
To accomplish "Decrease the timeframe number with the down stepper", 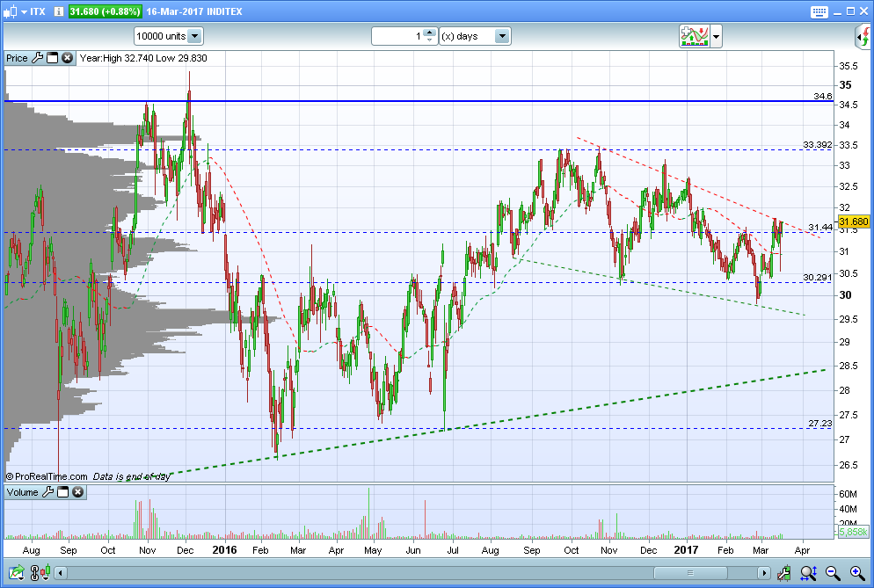I will [429, 40].
